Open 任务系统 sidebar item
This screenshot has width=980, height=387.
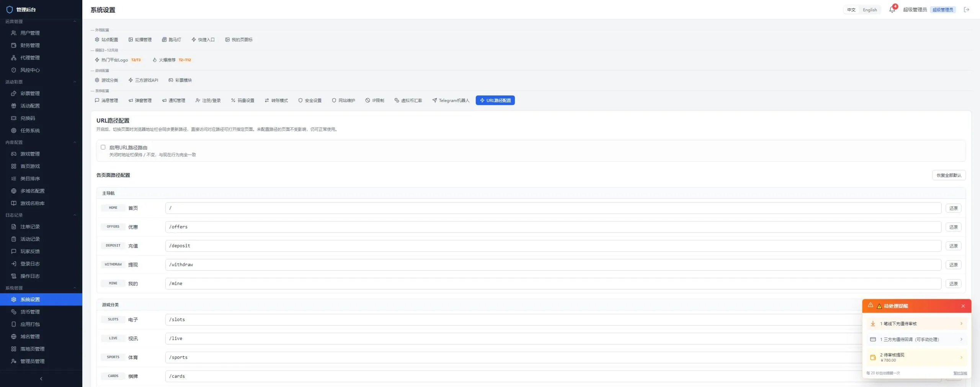(x=41, y=130)
